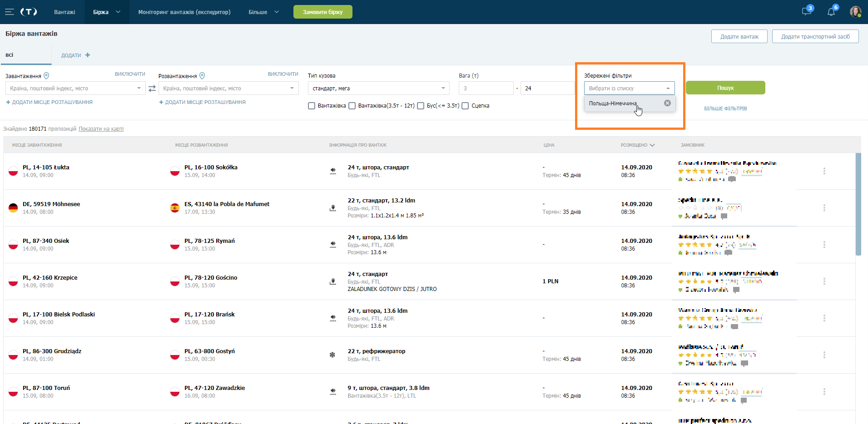This screenshot has height=424, width=868.
Task: Open Моніторинг вантажів (експедитор) nav item
Action: point(184,12)
